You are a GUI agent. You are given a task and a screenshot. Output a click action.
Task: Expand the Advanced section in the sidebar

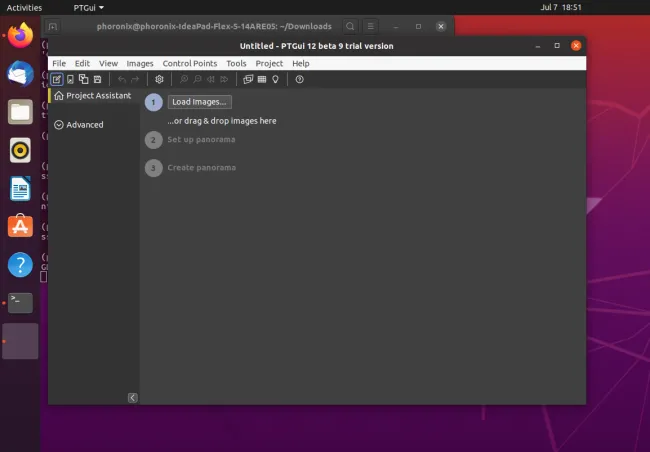79,125
